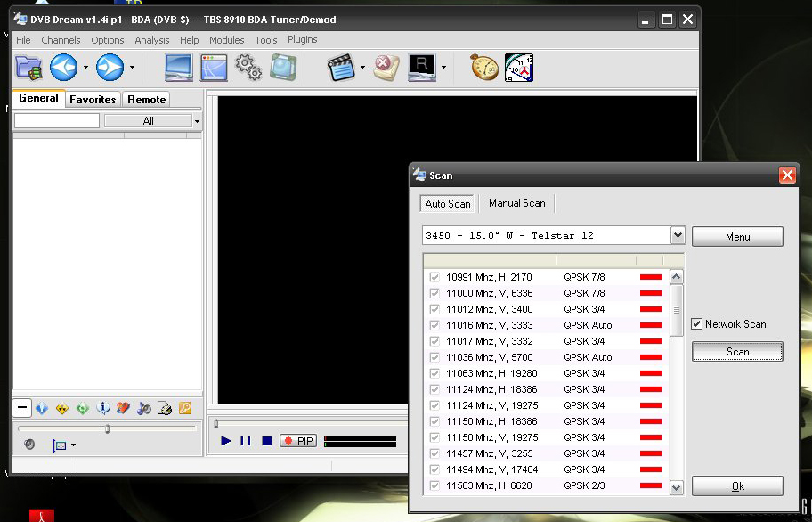
Task: Click the clock schedule icon
Action: (519, 68)
